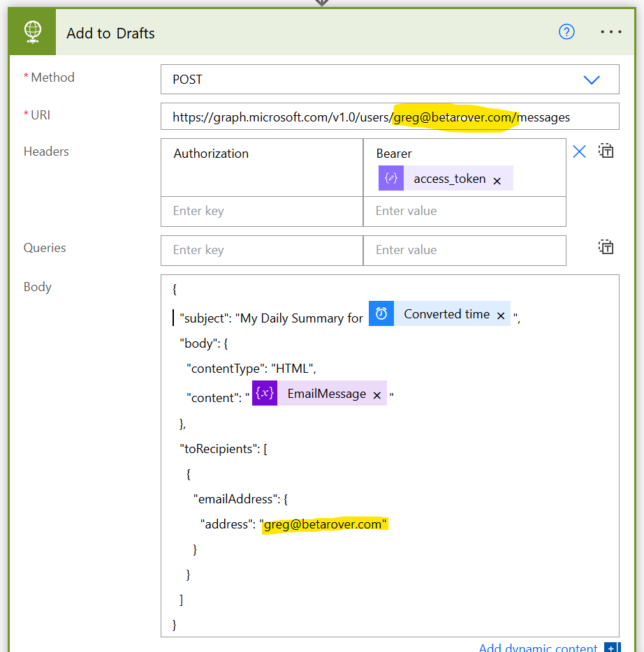Click the Queries Enter value field
This screenshot has width=644, height=652.
tap(464, 250)
